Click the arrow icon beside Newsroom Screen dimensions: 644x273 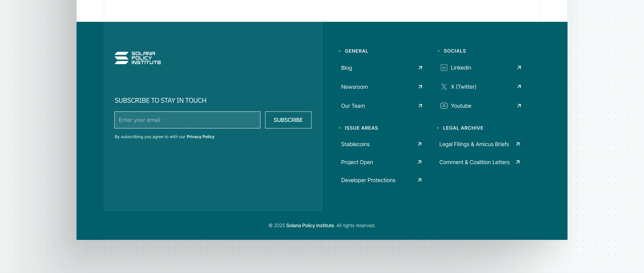[x=420, y=87]
